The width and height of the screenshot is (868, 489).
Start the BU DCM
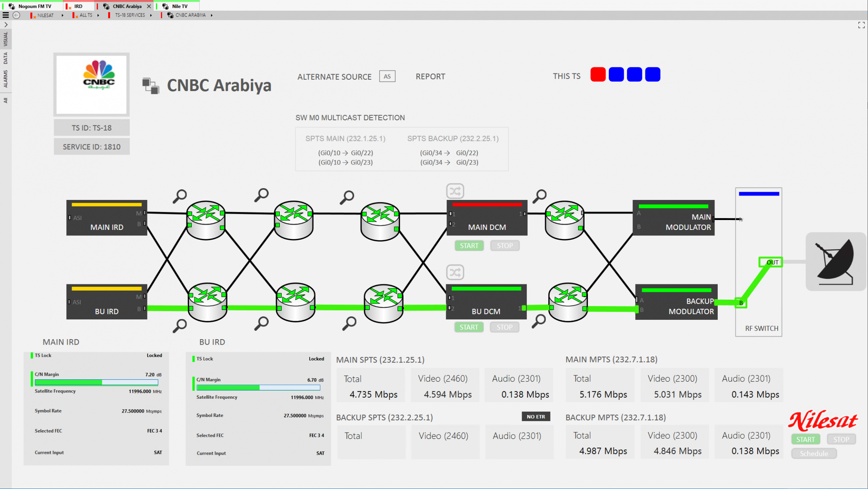469,327
